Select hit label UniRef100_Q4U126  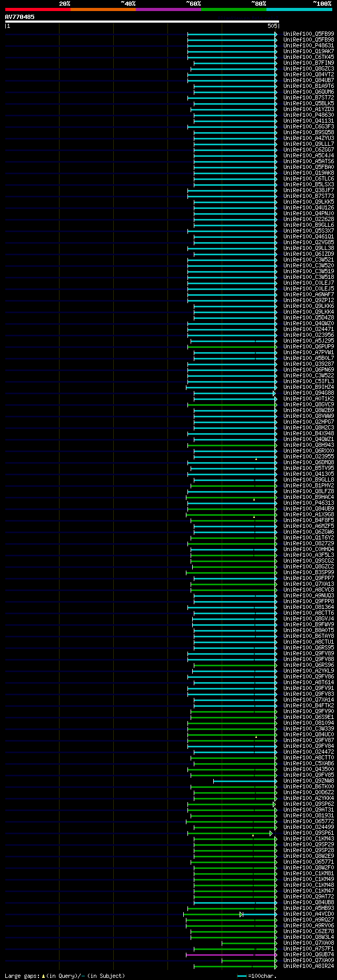(309, 207)
